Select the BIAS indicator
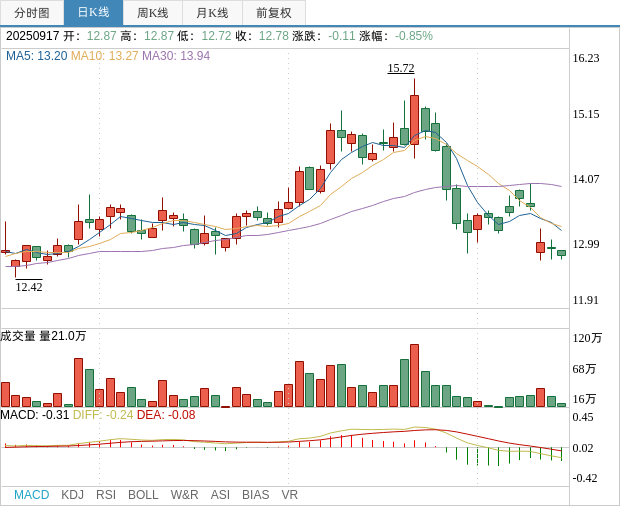The width and height of the screenshot is (620, 506). 255,495
